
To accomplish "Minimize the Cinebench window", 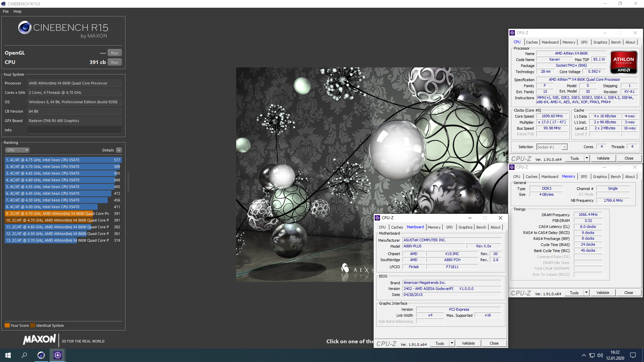I will click(x=605, y=4).
